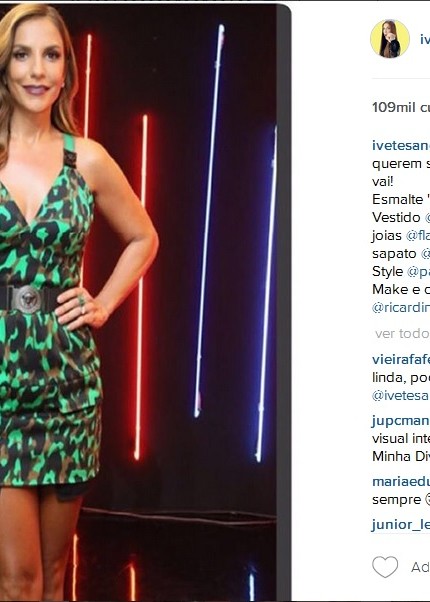Expand comments via 'ver todo' link
The height and width of the screenshot is (602, 430).
pos(402,334)
